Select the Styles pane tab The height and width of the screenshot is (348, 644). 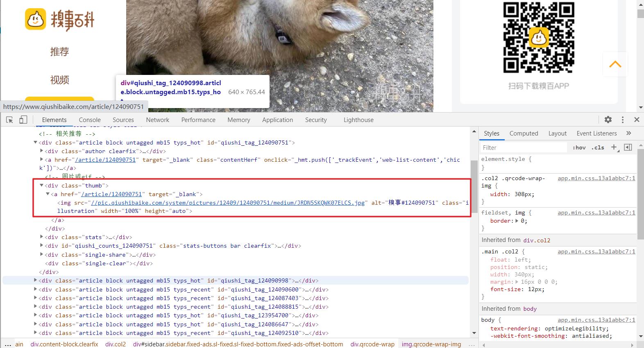pyautogui.click(x=492, y=133)
